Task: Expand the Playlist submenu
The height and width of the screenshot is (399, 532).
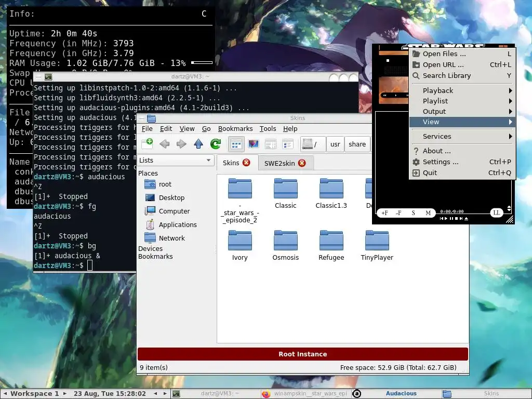Action: coord(462,101)
